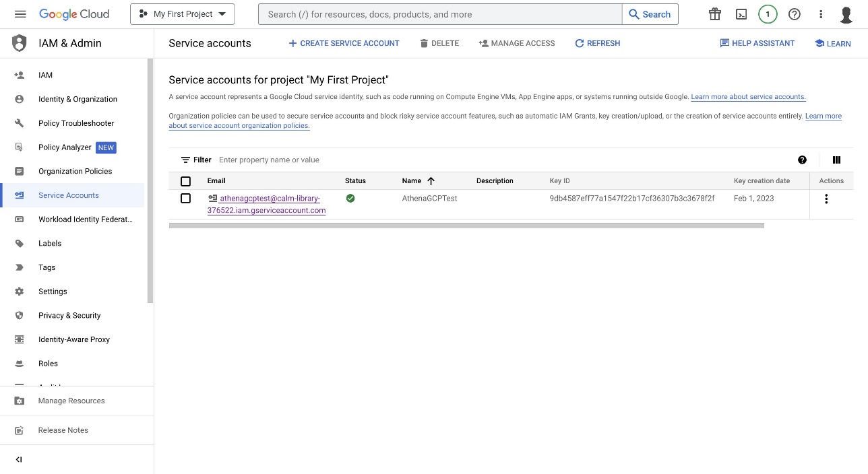Screen dimensions: 868x474
Task: Click the Roles hat icon in sidebar
Action: click(20, 364)
